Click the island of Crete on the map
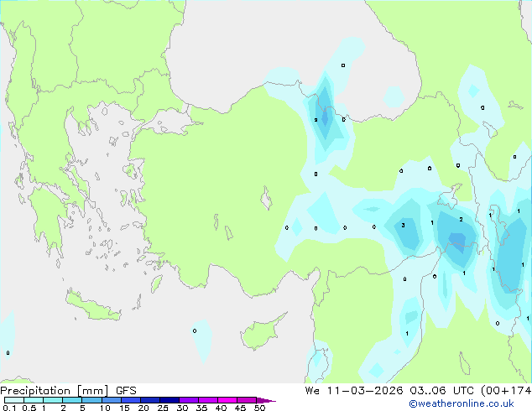Screen dimensions: 532x411 click(x=93, y=307)
